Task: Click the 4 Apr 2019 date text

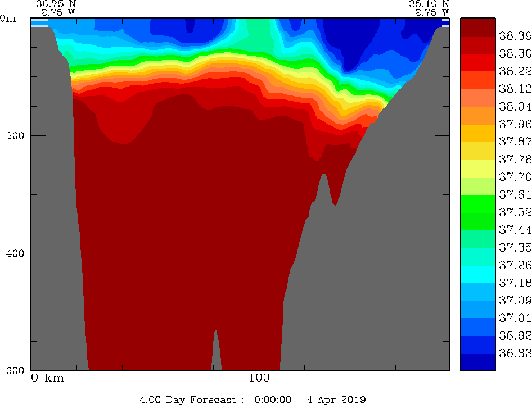Action: pyautogui.click(x=336, y=399)
